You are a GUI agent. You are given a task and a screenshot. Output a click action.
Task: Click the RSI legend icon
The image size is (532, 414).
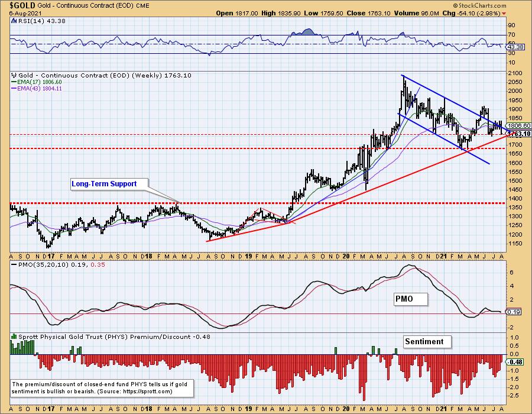[14, 21]
